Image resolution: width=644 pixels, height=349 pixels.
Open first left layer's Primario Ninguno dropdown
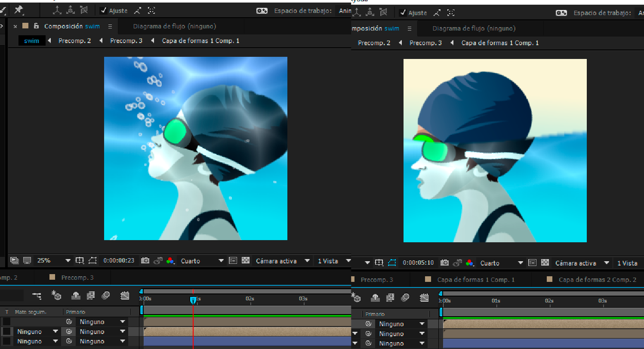102,321
